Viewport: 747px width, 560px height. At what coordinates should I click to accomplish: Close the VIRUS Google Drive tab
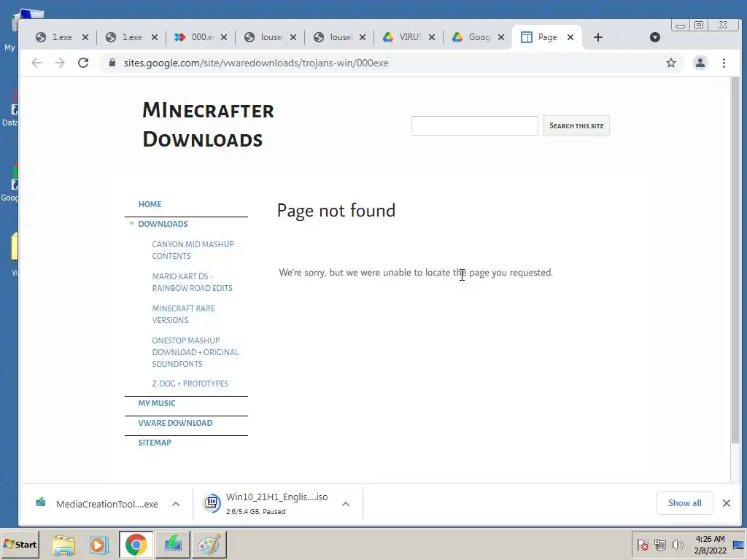coord(432,37)
